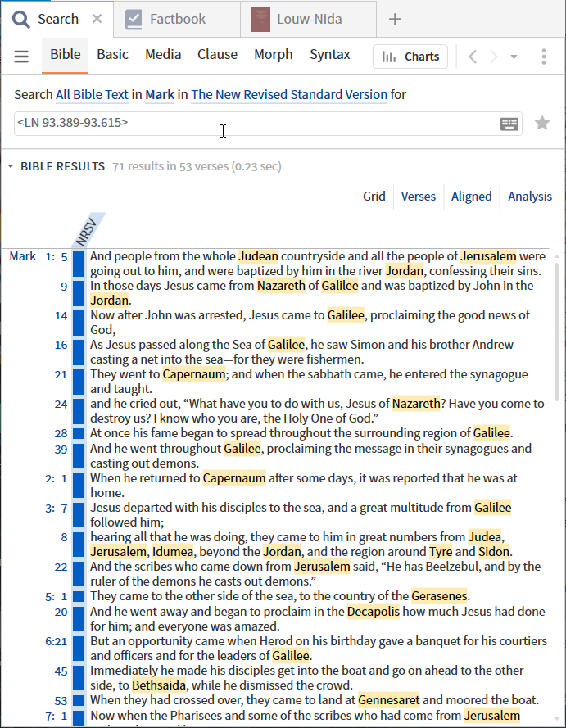Select the Syntax search type
Viewport: 566px width, 728px height.
point(329,55)
